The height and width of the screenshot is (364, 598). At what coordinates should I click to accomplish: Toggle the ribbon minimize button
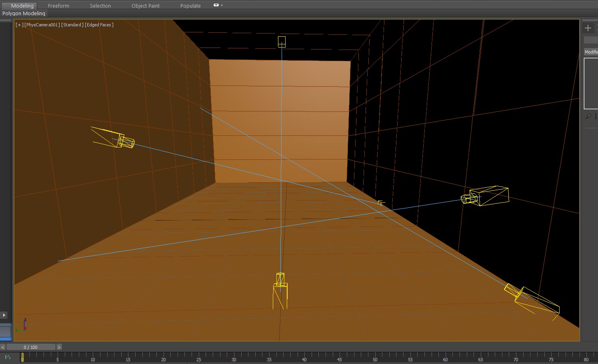click(x=216, y=6)
